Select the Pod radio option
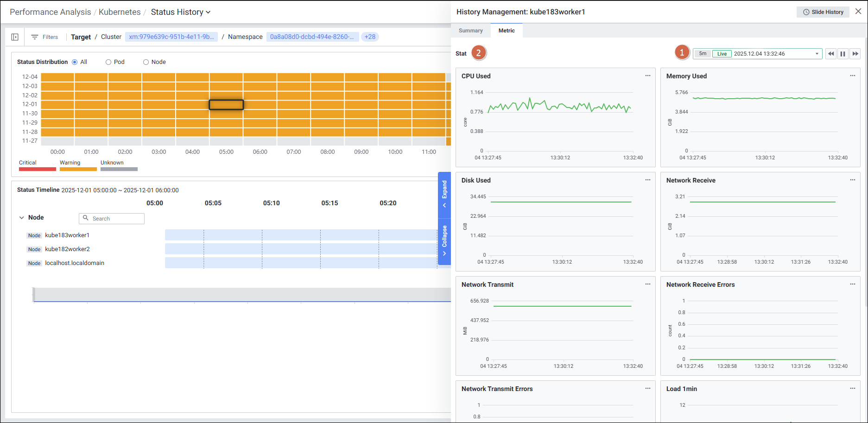 [x=108, y=62]
